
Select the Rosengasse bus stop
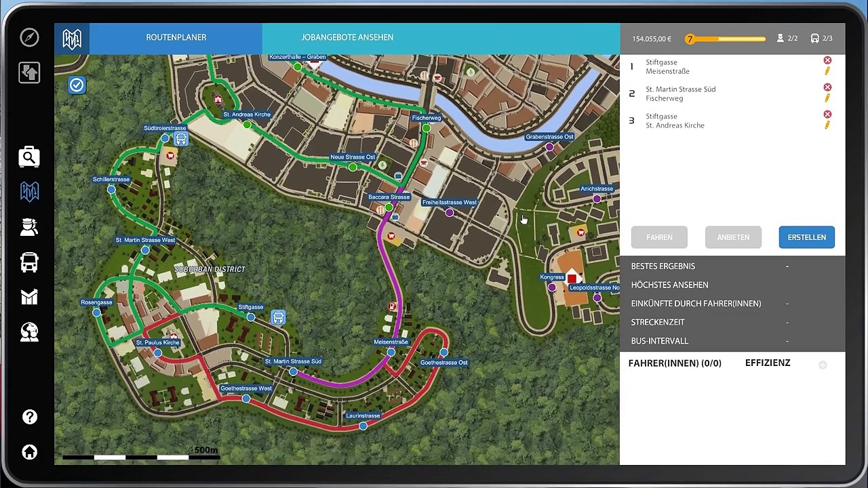tap(96, 312)
